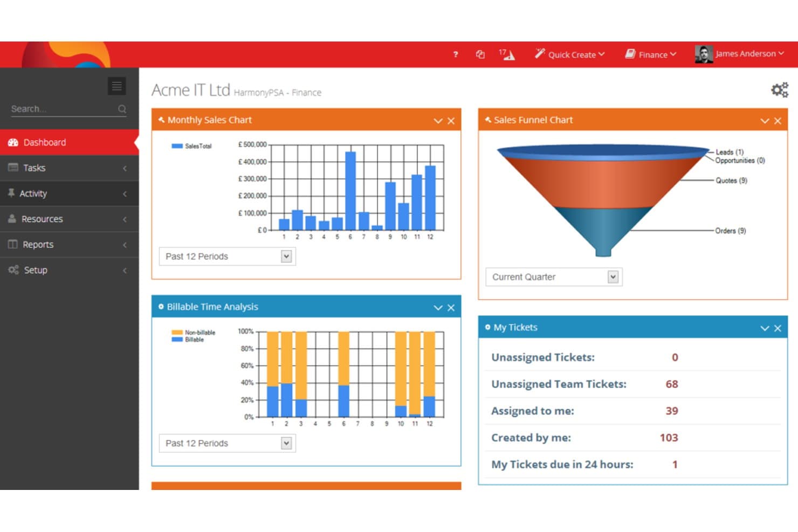Open the Monthly Sales Past 12 Periods dropdown

[x=227, y=257]
